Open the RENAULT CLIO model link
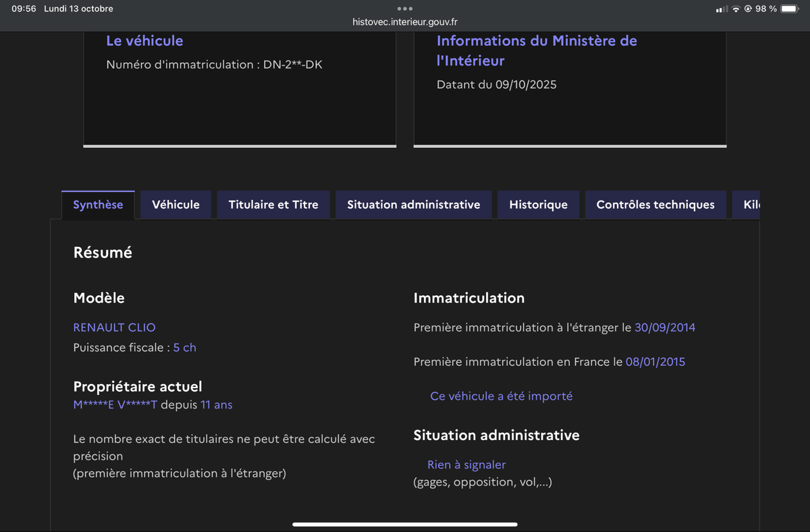 point(114,327)
